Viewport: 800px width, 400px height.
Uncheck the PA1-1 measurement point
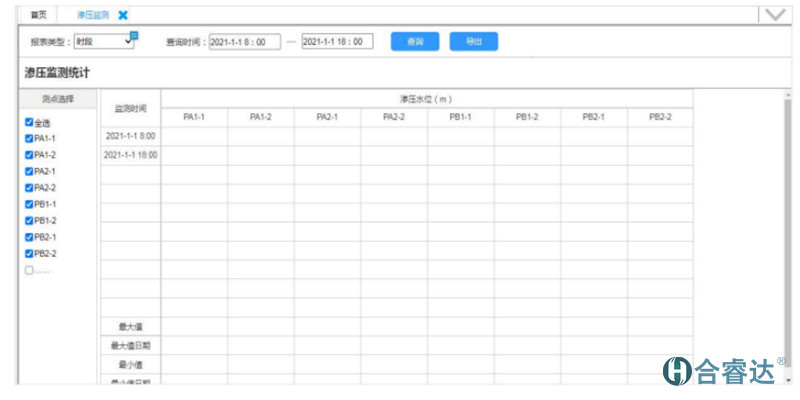[x=29, y=138]
